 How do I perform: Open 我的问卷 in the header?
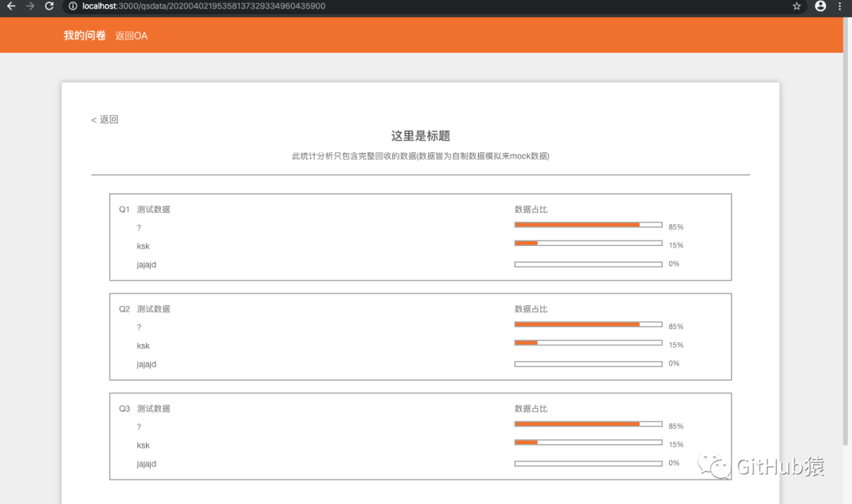tap(84, 35)
